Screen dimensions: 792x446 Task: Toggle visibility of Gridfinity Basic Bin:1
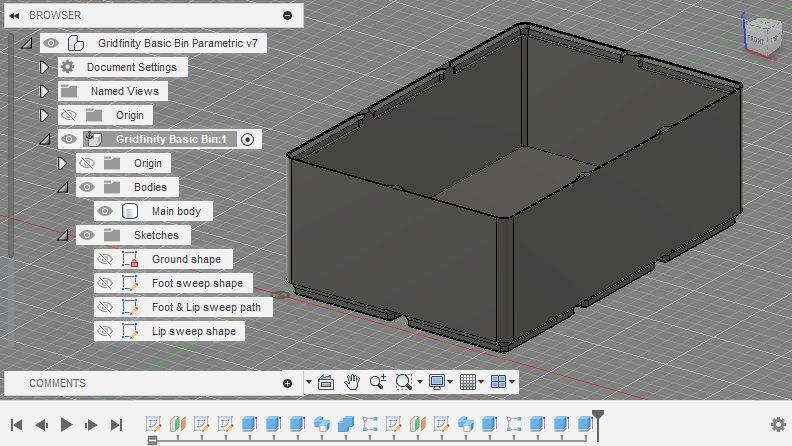click(69, 139)
